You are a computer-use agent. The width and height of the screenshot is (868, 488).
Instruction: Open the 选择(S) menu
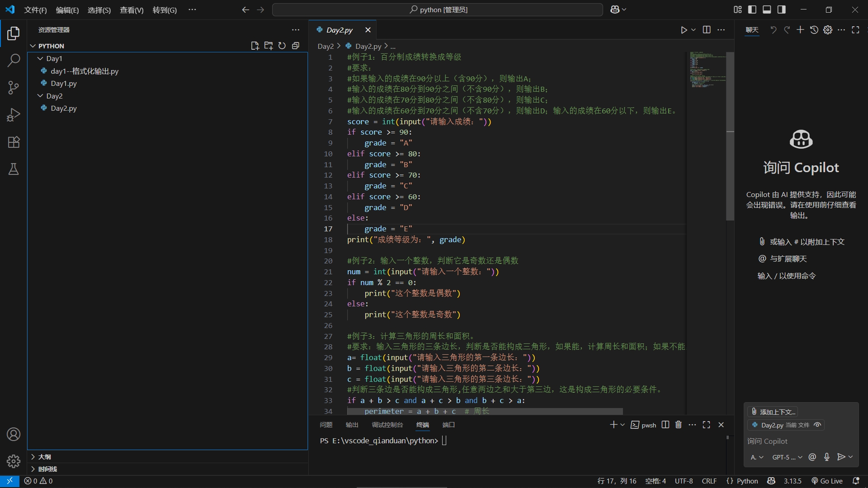click(99, 10)
